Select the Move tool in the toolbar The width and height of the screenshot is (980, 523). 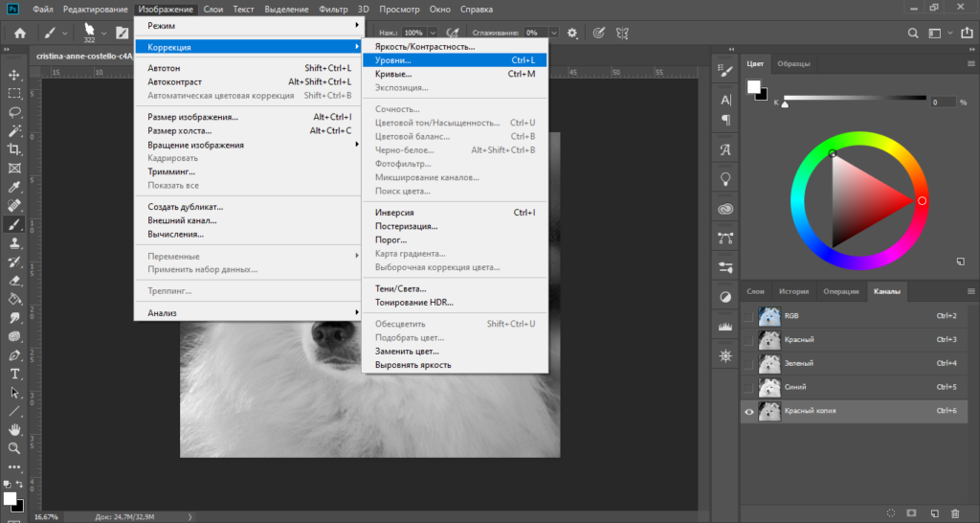click(x=14, y=75)
